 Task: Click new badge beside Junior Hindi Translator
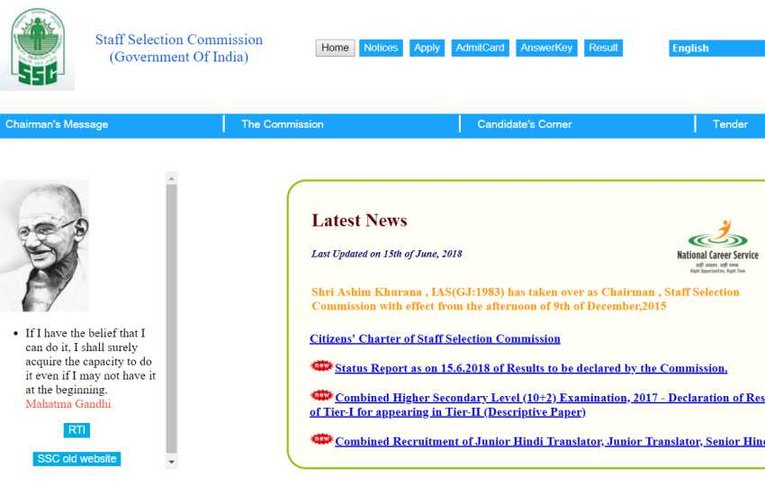pos(321,439)
